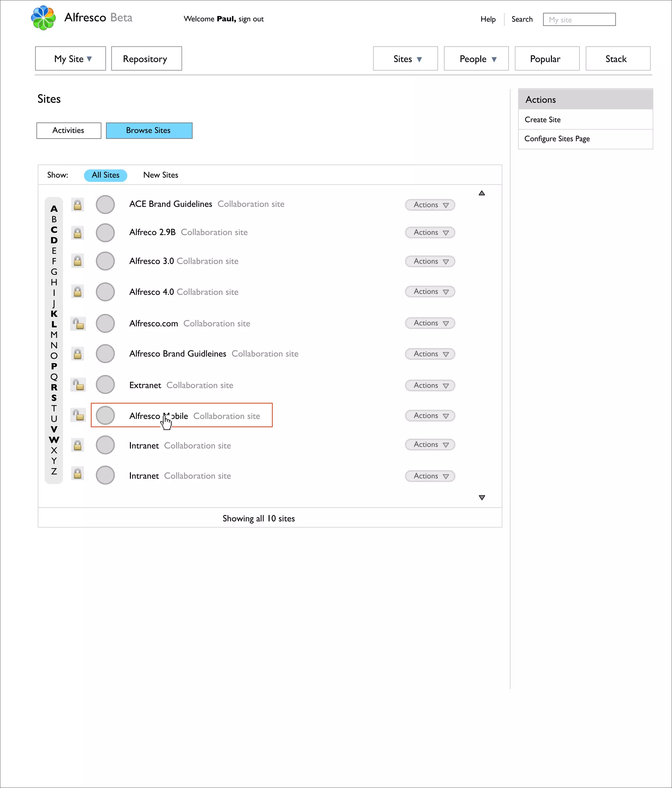This screenshot has height=788, width=672.
Task: Select the Stack tab
Action: [x=618, y=58]
